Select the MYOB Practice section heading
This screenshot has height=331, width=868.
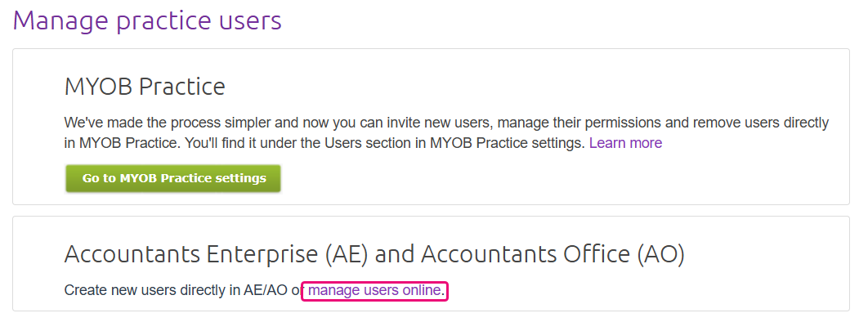144,86
